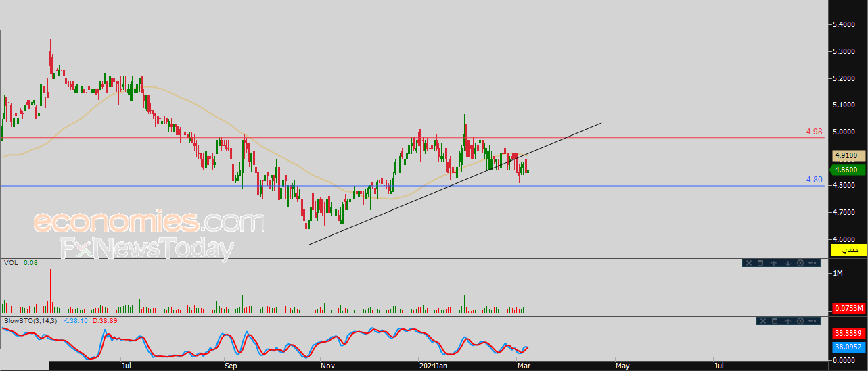Click the 4.80 support level label

[815, 180]
